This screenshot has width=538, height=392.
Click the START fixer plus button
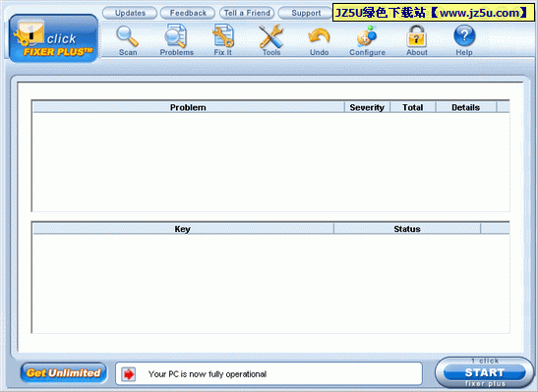pyautogui.click(x=484, y=372)
